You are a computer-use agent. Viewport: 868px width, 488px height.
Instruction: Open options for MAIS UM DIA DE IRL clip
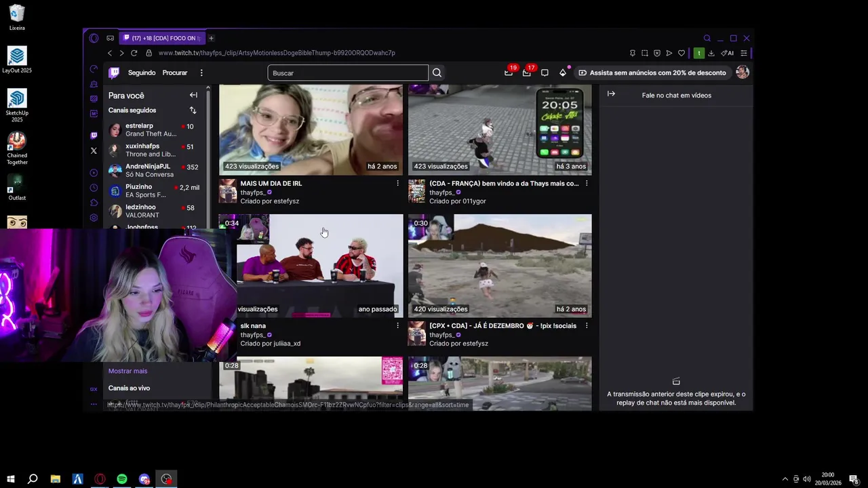tap(397, 183)
